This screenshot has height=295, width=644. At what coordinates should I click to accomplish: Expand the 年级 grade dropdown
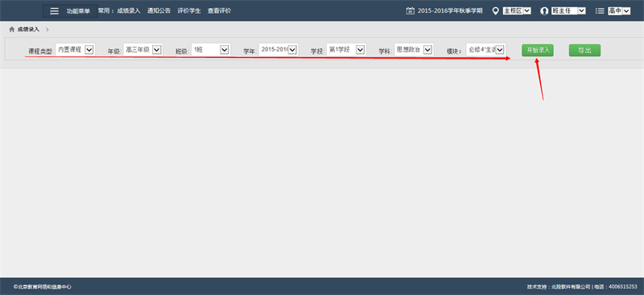click(143, 50)
